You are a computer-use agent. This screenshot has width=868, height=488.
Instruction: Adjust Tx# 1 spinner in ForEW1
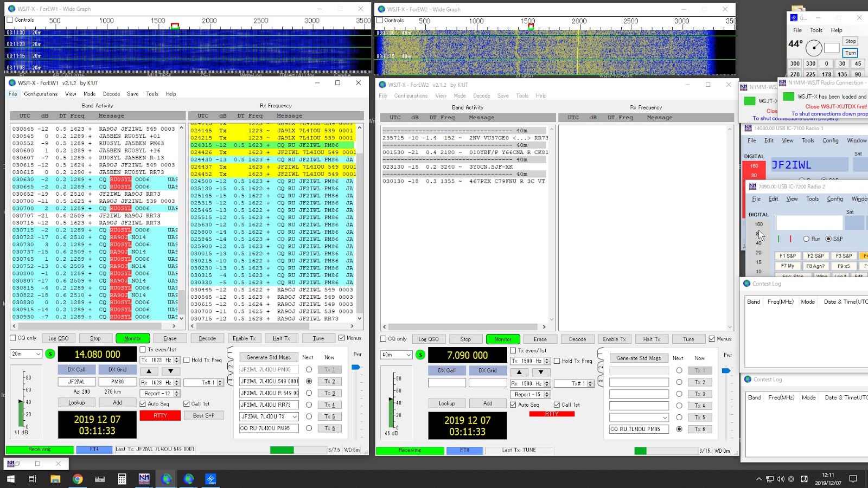[x=220, y=383]
